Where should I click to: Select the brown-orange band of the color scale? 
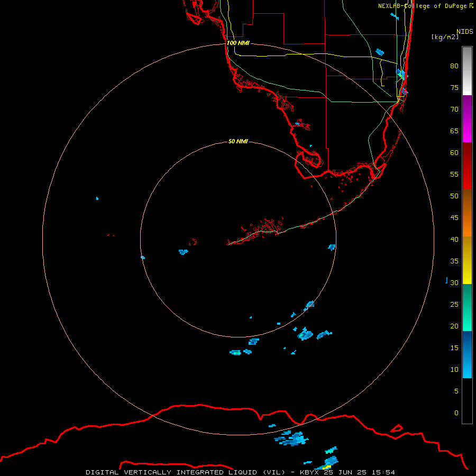[x=467, y=213]
